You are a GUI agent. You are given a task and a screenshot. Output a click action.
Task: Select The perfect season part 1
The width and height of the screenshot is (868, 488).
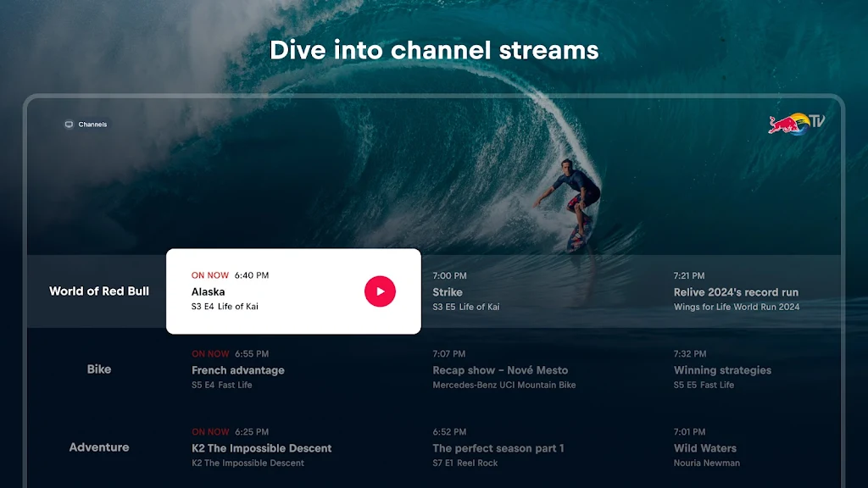point(498,448)
